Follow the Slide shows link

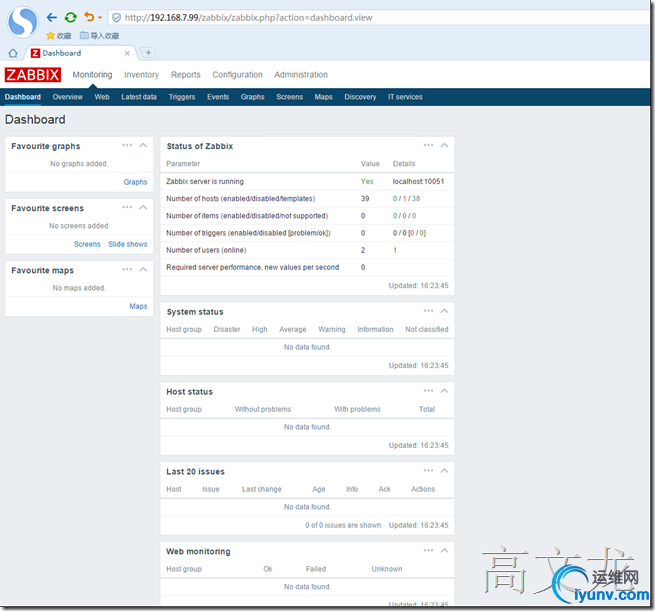tap(128, 244)
